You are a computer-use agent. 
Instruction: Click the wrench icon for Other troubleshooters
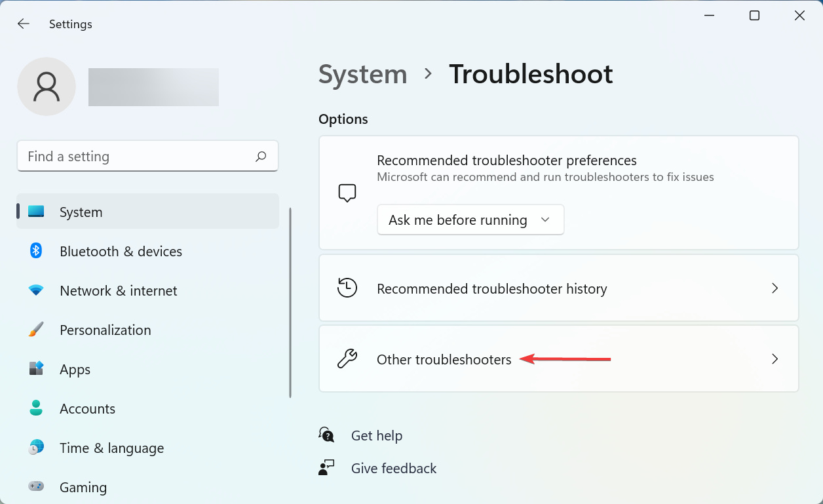click(x=347, y=359)
